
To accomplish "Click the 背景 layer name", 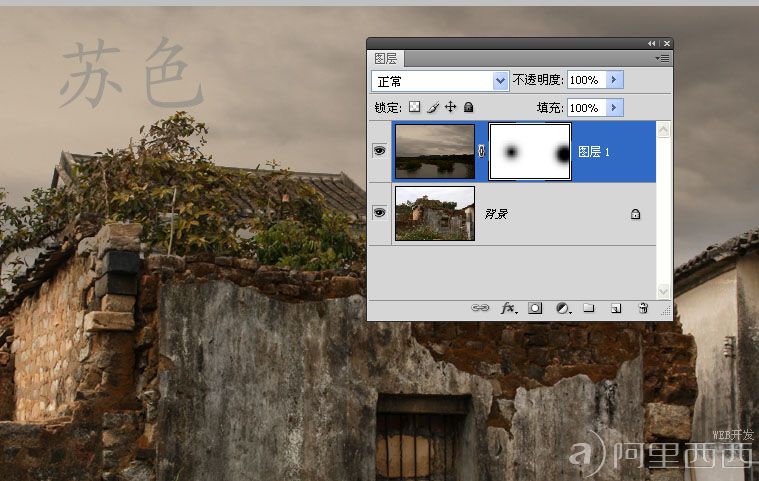I will click(496, 214).
